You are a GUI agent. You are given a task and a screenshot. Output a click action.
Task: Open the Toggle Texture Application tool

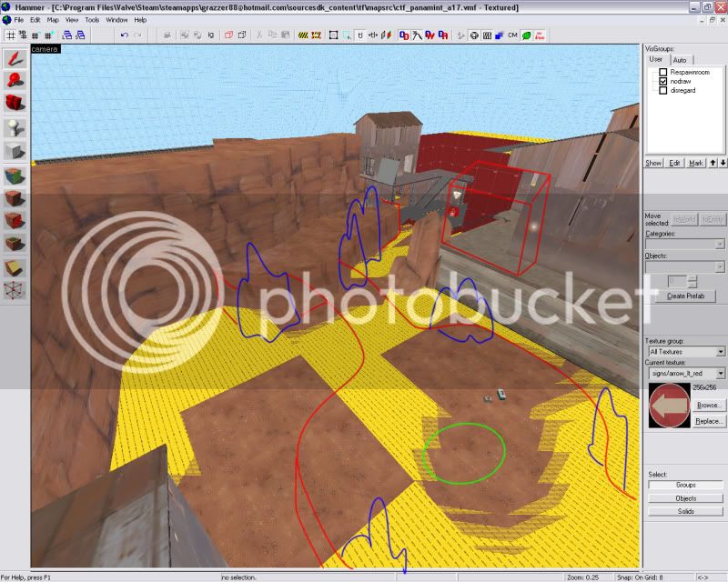point(15,176)
